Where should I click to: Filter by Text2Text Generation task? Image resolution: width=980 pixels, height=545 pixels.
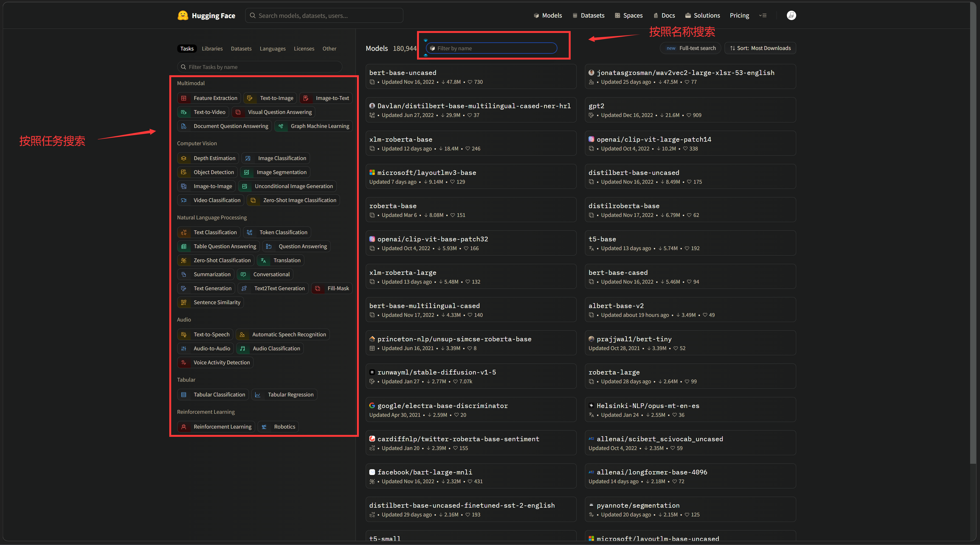[273, 289]
